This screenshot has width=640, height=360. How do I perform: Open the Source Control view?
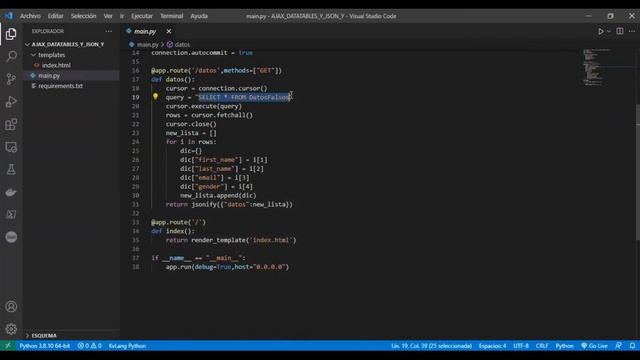11,79
